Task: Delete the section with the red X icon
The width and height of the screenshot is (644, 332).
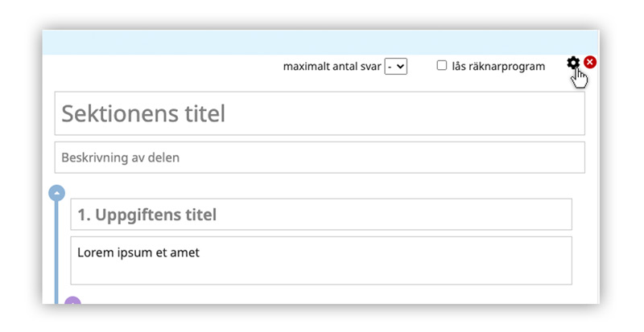Action: 590,63
